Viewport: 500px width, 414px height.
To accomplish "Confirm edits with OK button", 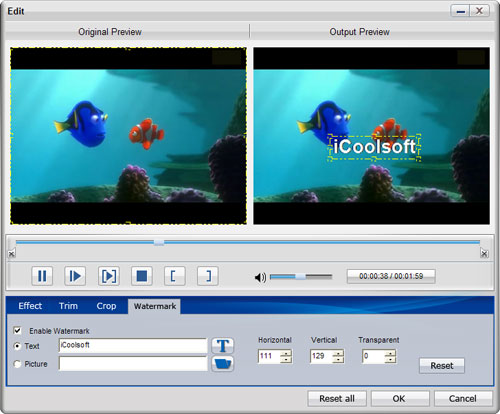I will 400,399.
